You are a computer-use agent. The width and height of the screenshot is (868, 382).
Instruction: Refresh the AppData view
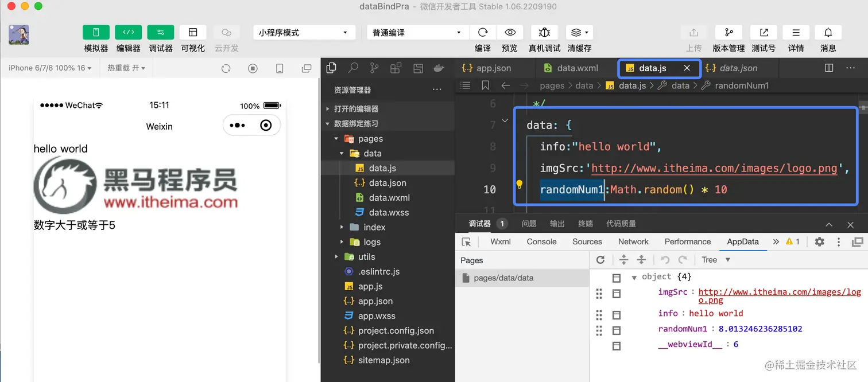pyautogui.click(x=600, y=260)
